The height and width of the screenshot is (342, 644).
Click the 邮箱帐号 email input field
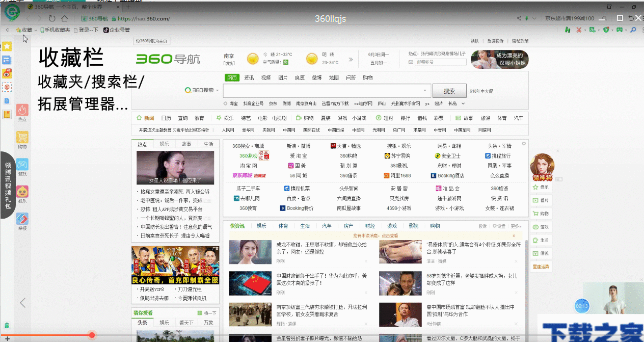click(x=441, y=61)
